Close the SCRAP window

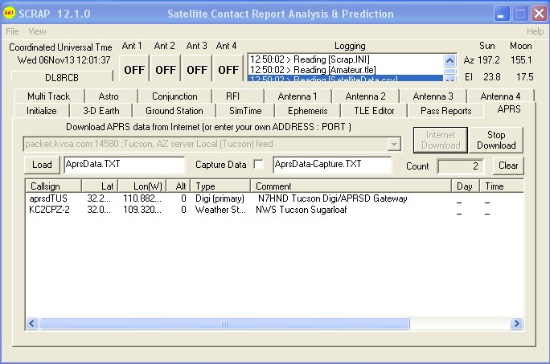tap(539, 14)
